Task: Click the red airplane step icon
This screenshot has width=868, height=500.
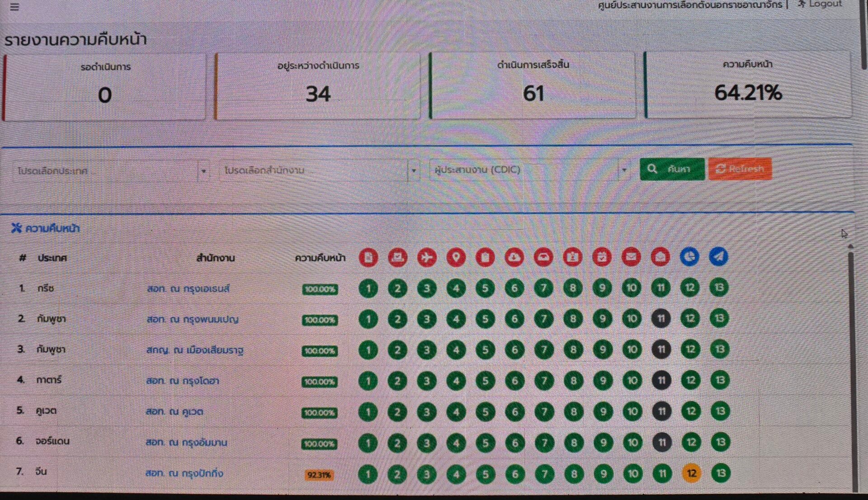Action: point(426,258)
